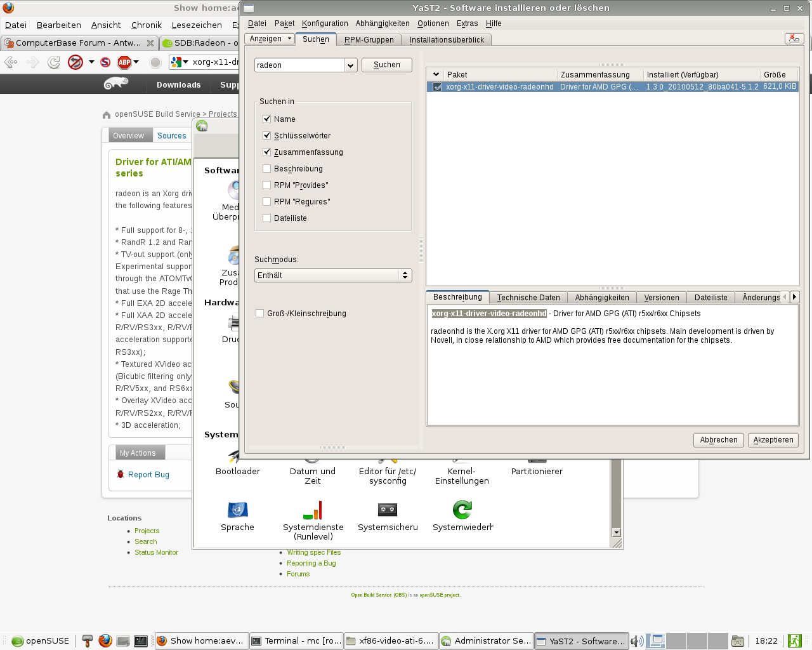The width and height of the screenshot is (812, 650).
Task: Enable Groß-/Kleinschreibung checkbox
Action: [259, 313]
